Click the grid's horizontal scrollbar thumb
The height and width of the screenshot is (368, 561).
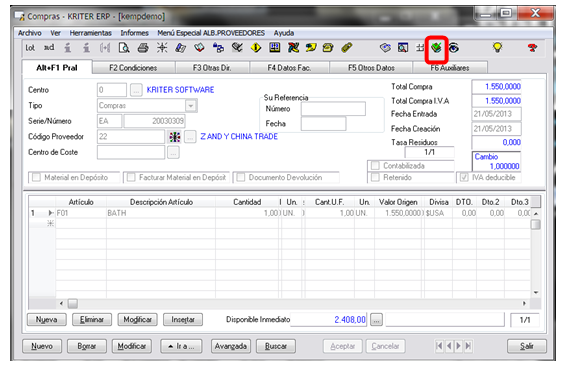point(73,304)
